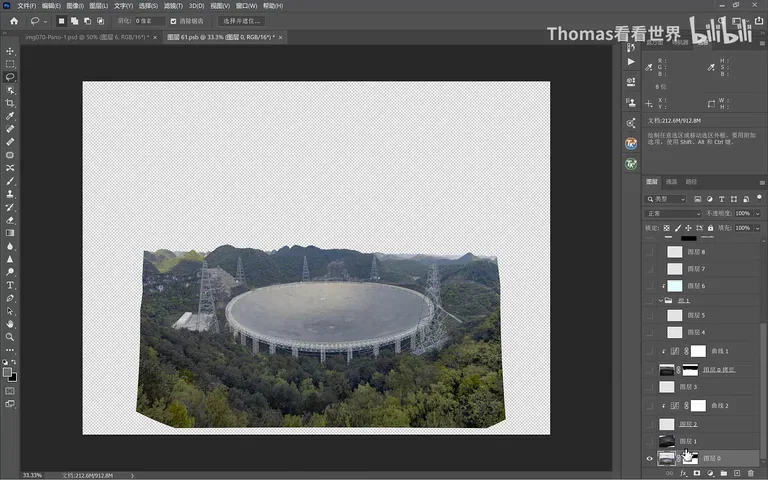Viewport: 768px width, 480px height.
Task: Show 图层 8 via visibility box
Action: tap(649, 252)
